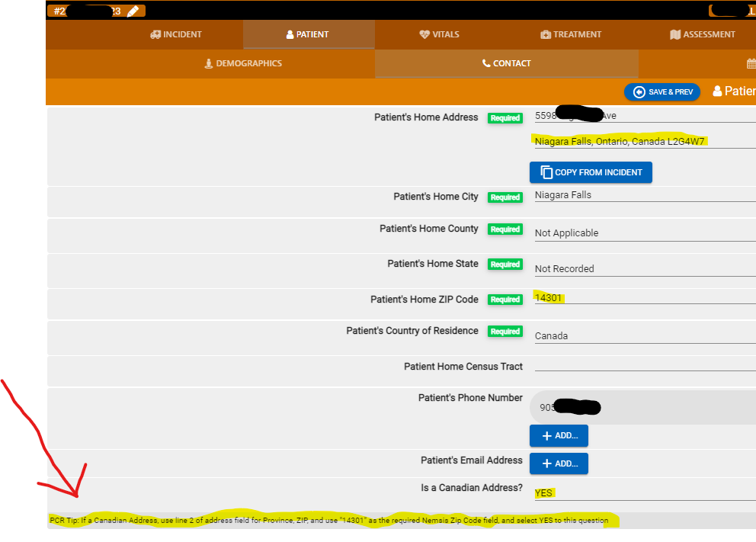This screenshot has width=756, height=542.
Task: Click the address line two field
Action: (644, 141)
